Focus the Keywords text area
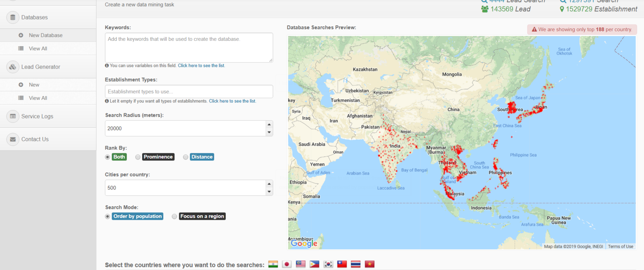This screenshot has height=270, width=644. point(189,47)
